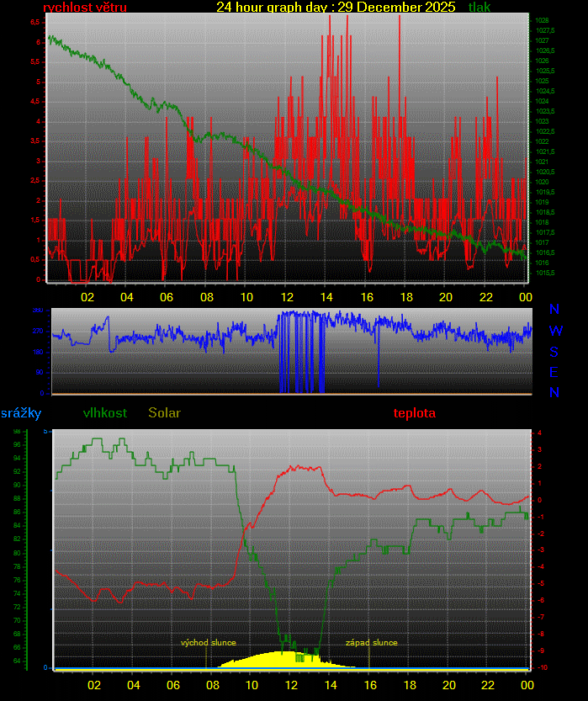Click hour '06' on wind graph axis
Viewport: 588px width, 701px height.
pyautogui.click(x=167, y=296)
